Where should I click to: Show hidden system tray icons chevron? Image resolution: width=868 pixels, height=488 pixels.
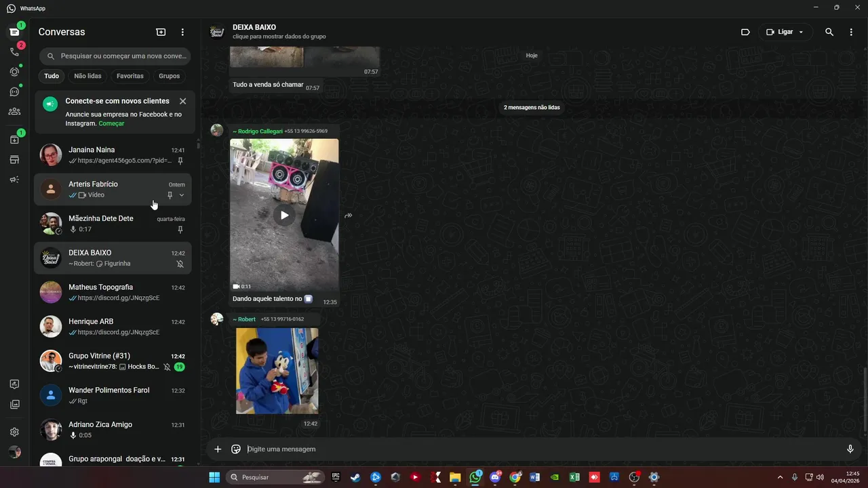[x=780, y=477]
